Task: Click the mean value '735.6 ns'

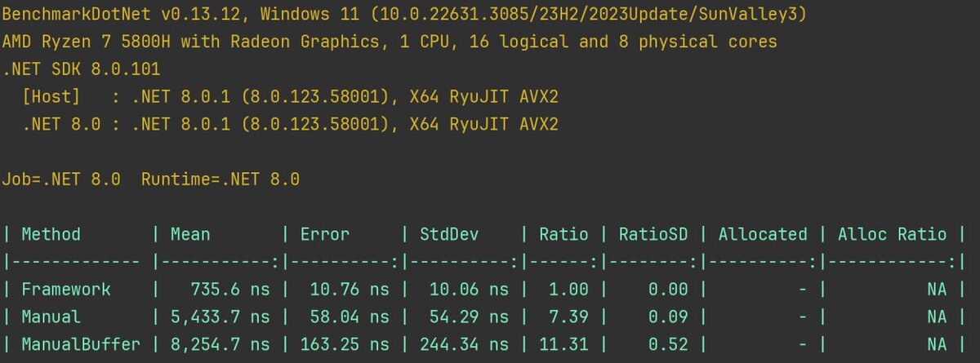Action: pyautogui.click(x=229, y=290)
